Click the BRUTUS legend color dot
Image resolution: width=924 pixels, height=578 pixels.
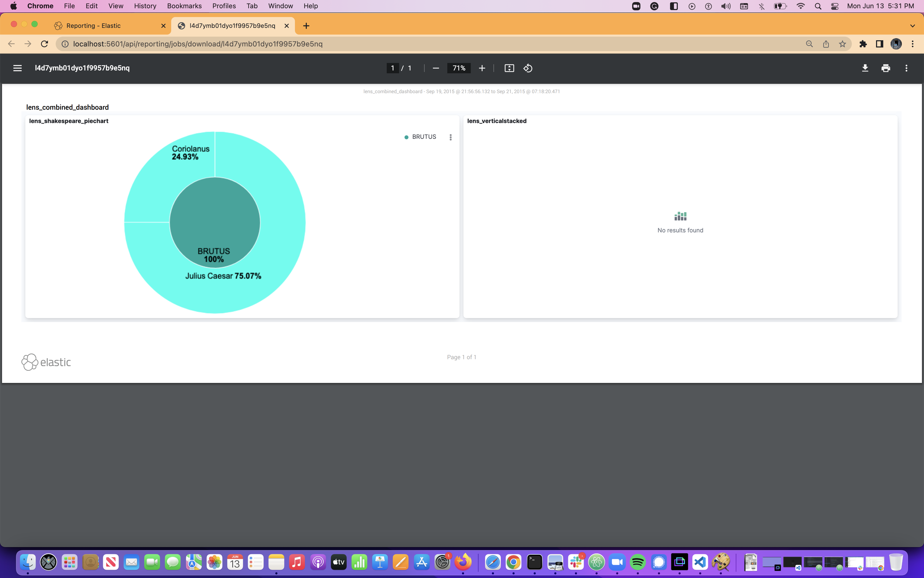(406, 137)
